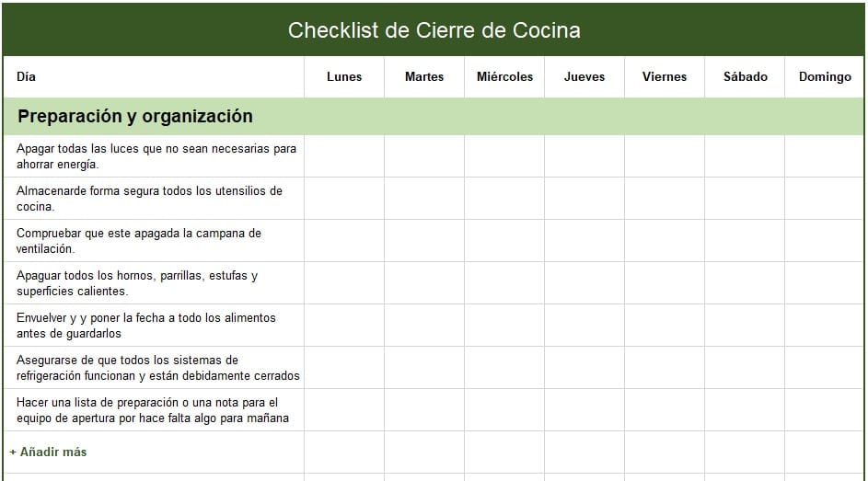Select the Lunes column header
Image resolution: width=868 pixels, height=481 pixels.
pyautogui.click(x=344, y=77)
